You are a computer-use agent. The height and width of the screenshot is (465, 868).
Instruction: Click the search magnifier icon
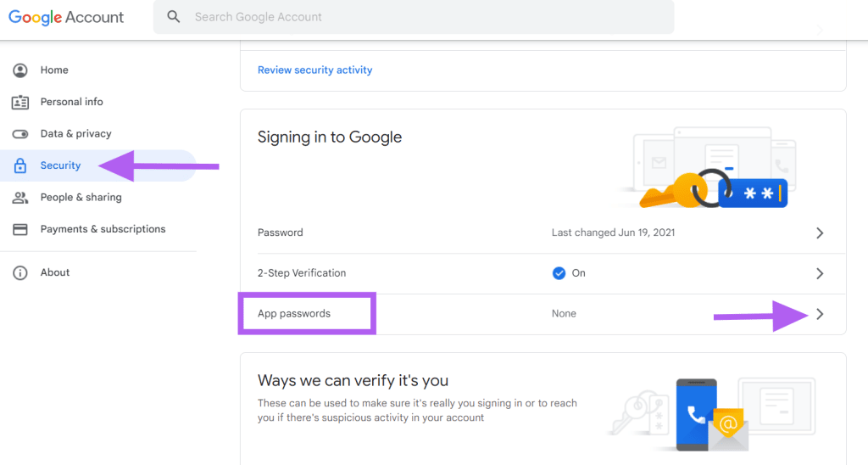coord(174,17)
